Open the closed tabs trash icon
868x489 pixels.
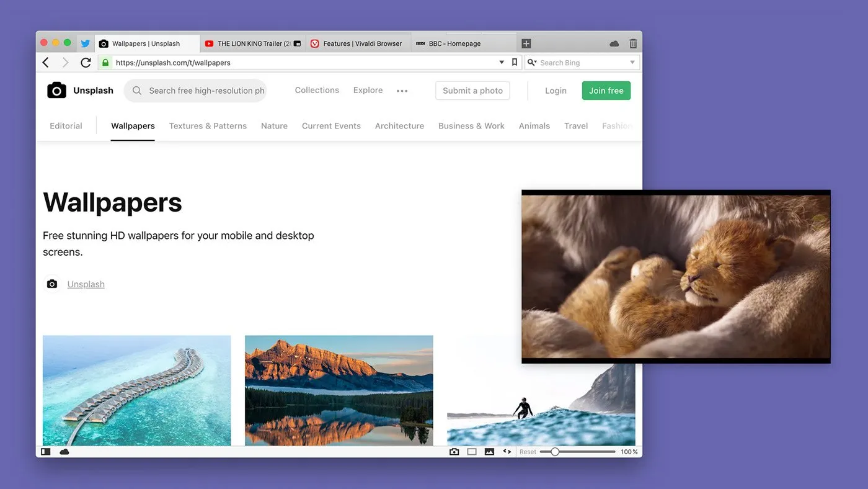633,43
